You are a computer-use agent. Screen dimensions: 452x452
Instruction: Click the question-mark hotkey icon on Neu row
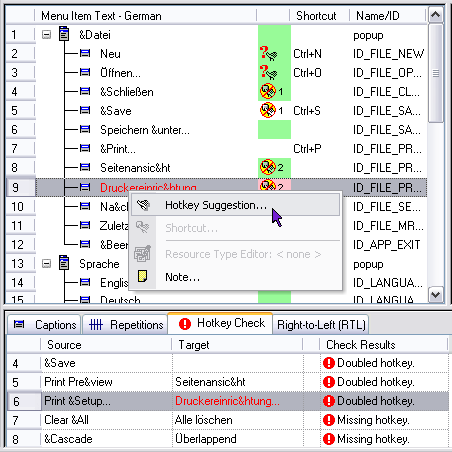coord(268,53)
